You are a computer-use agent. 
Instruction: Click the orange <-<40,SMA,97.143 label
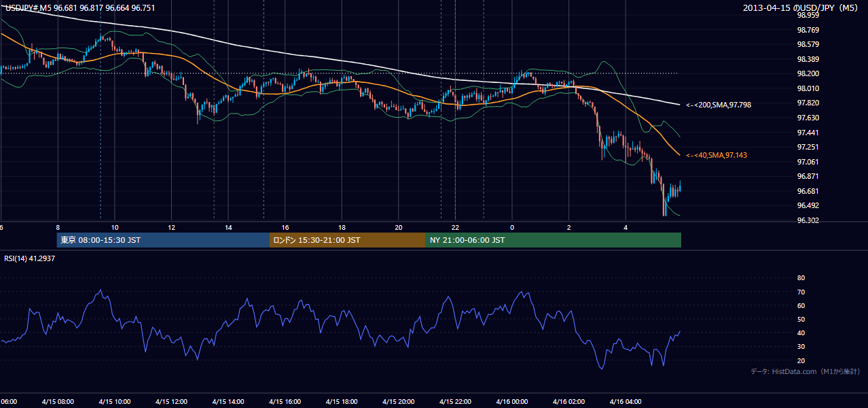click(716, 155)
